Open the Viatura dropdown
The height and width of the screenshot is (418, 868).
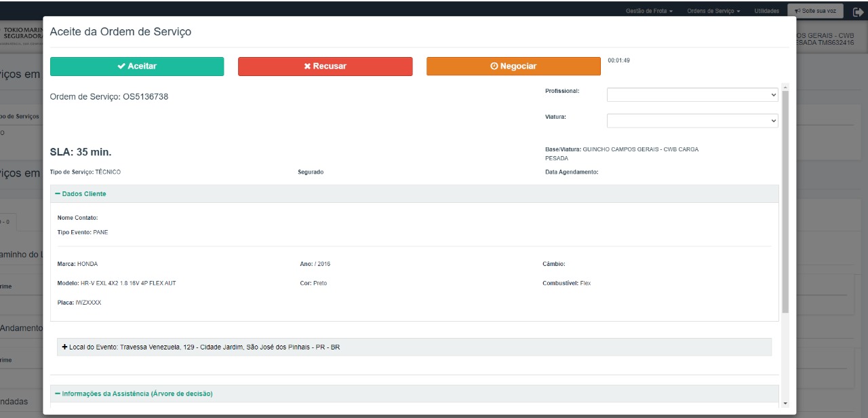point(692,121)
